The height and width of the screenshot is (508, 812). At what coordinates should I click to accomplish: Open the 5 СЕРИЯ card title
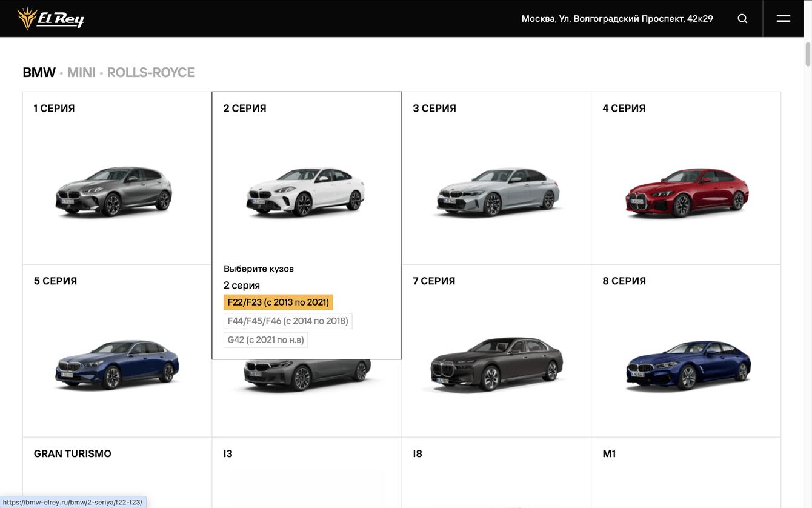coord(55,281)
